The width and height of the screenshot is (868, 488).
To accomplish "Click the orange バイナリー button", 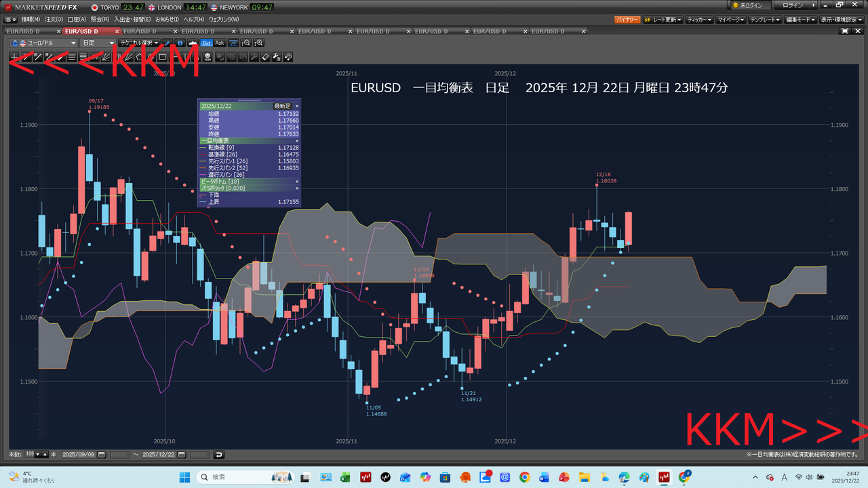I will point(627,20).
